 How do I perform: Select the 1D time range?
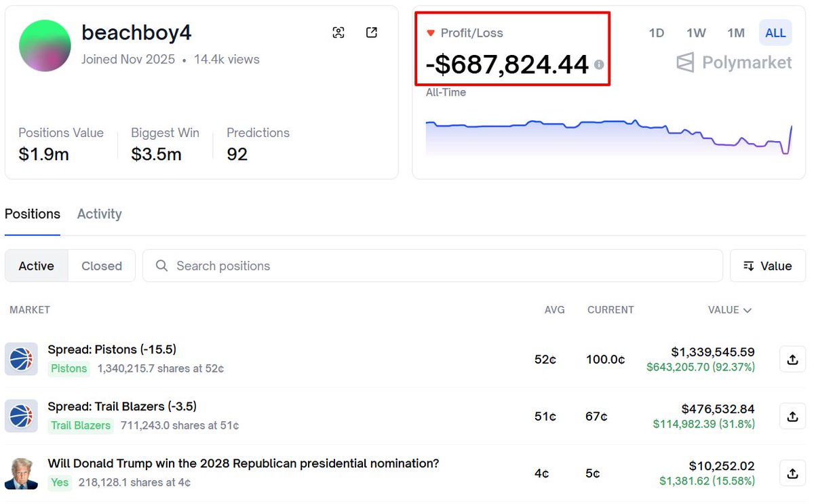(x=656, y=33)
